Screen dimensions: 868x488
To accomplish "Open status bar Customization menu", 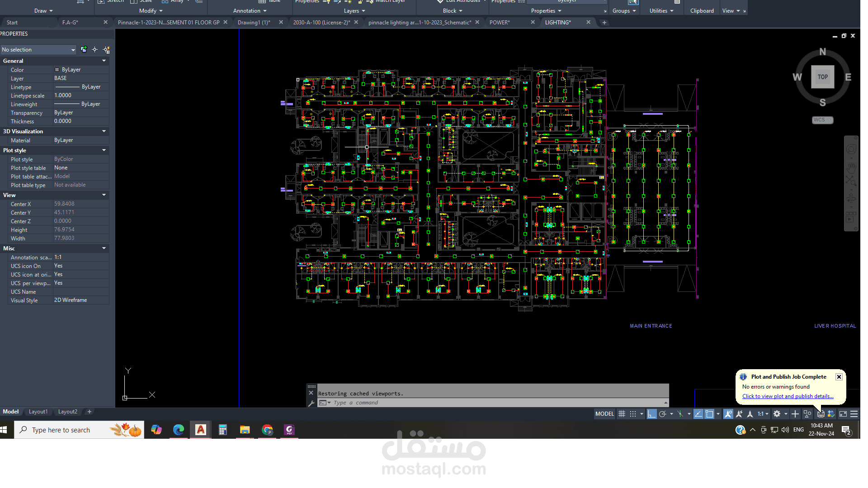I will point(854,414).
